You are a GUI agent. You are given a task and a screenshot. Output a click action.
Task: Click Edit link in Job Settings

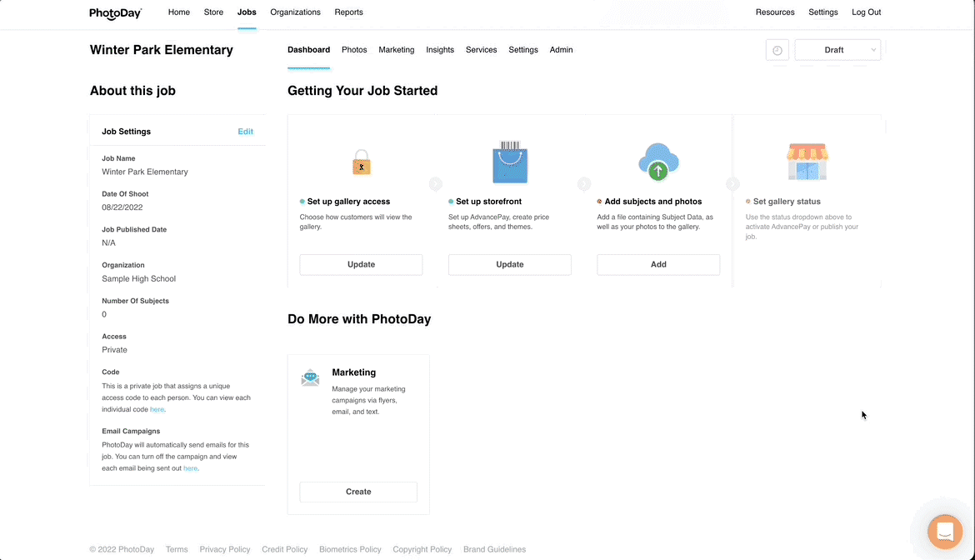click(245, 132)
